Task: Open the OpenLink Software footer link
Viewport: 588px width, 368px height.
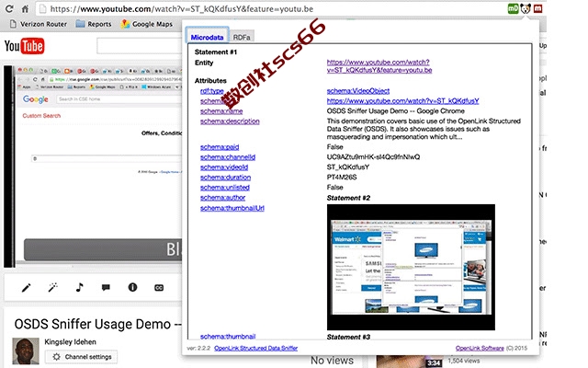Action: click(480, 349)
